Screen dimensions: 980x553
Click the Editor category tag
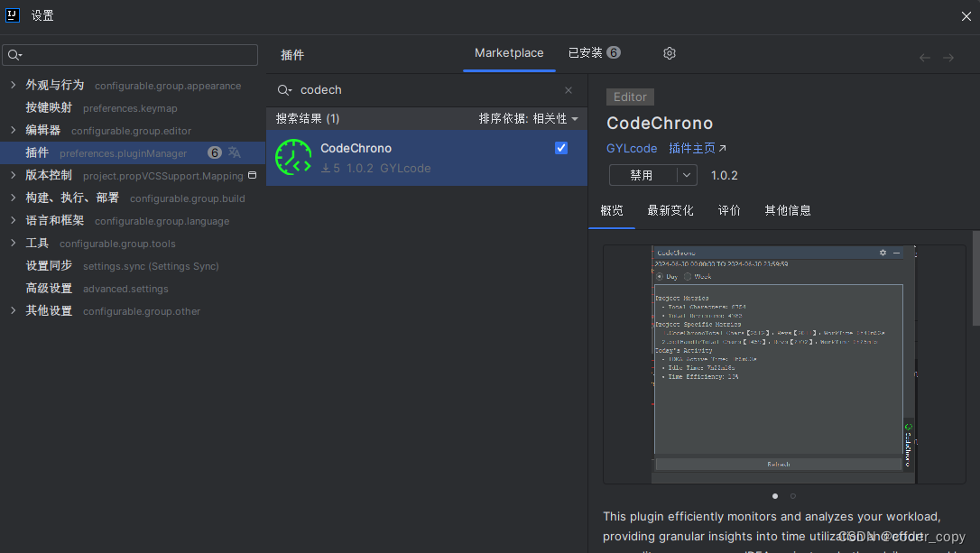pos(630,97)
